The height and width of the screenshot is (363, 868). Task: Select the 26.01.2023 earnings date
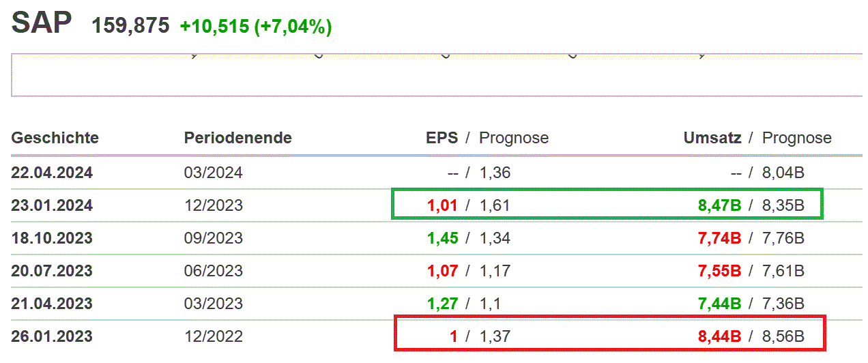pyautogui.click(x=52, y=336)
